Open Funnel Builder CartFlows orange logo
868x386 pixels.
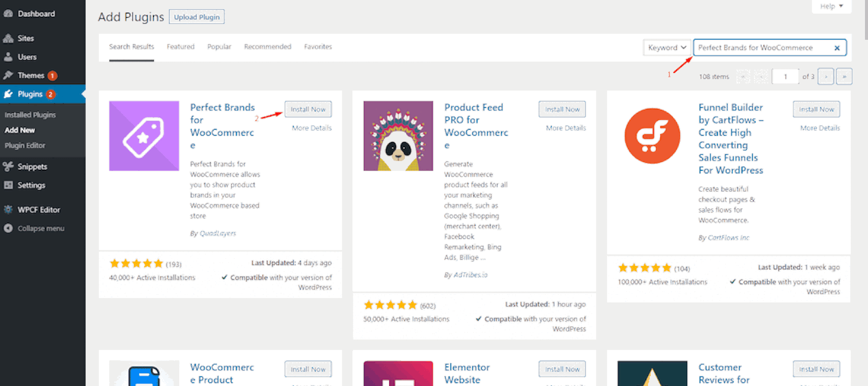click(x=652, y=136)
